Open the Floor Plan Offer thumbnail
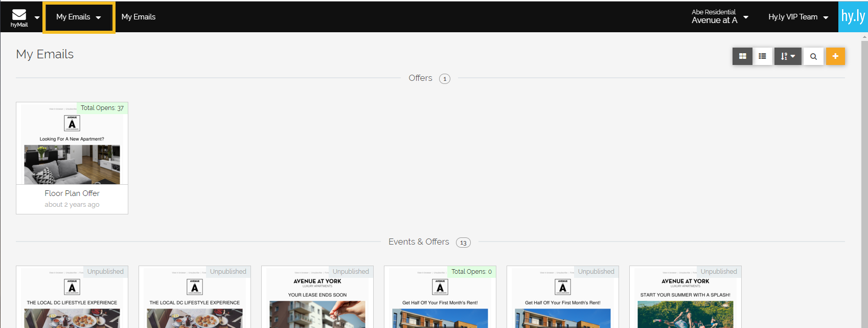Screen dimensions: 868x328 72,144
